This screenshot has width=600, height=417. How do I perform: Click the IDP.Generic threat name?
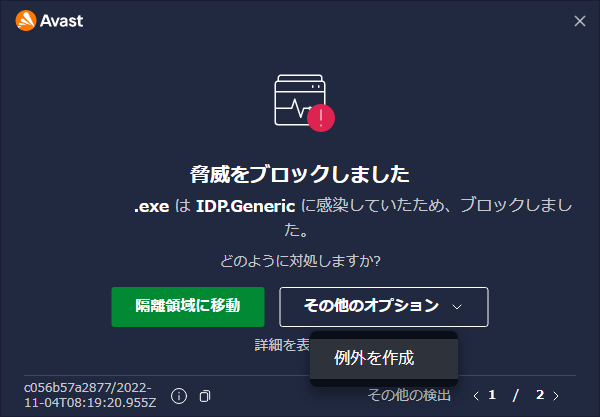246,207
